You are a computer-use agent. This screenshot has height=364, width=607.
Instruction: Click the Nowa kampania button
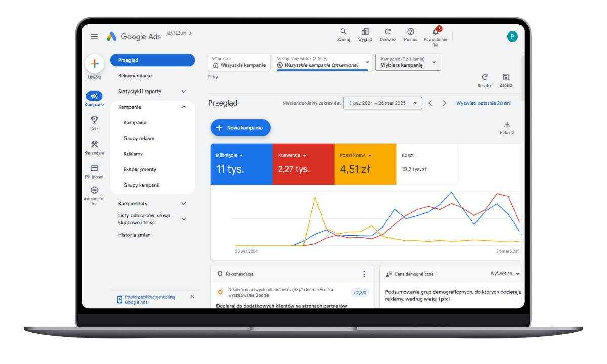coord(240,128)
